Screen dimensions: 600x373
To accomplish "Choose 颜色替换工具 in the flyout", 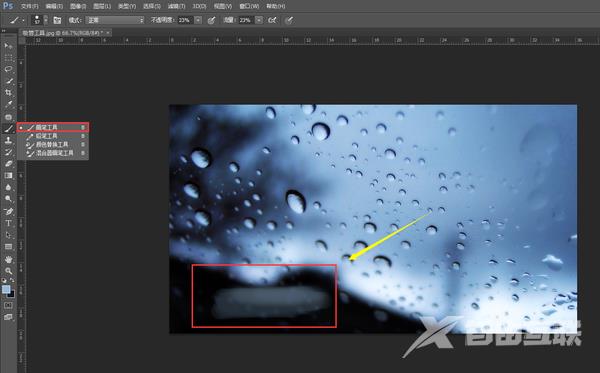I will point(53,144).
